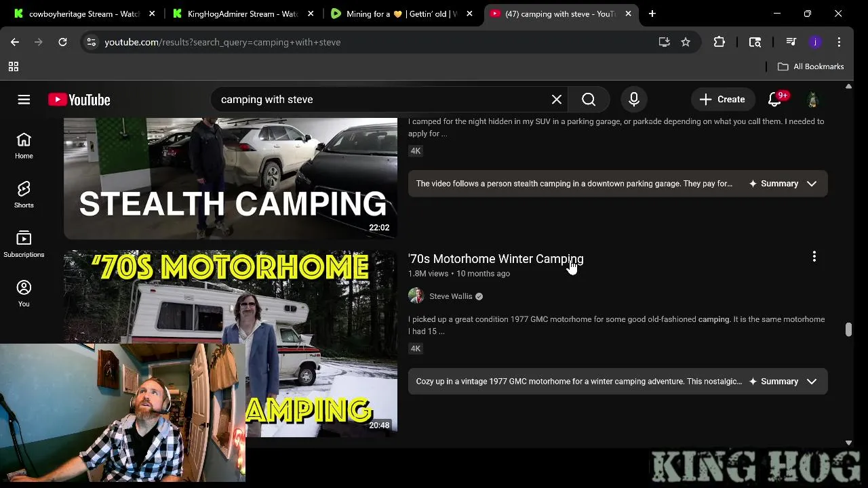Click scrollbar up arrow

[848, 86]
